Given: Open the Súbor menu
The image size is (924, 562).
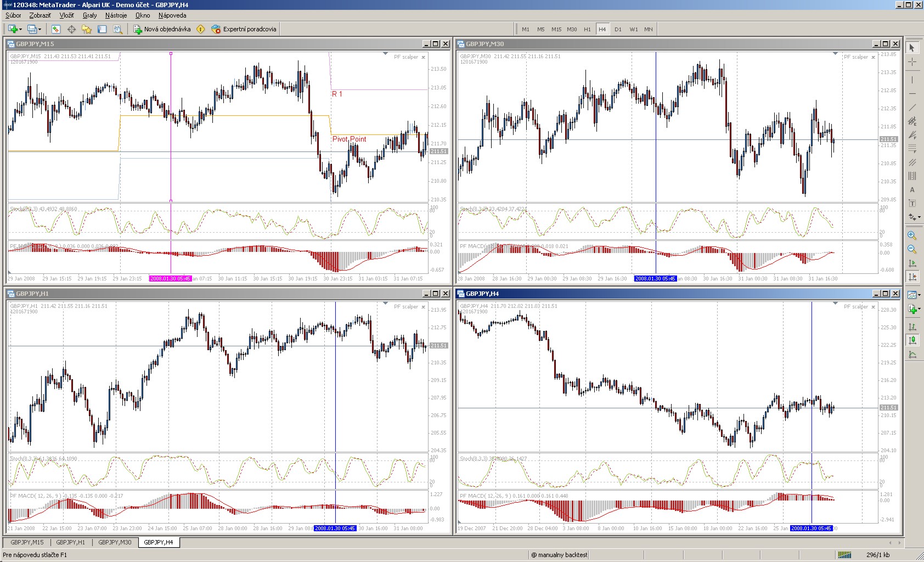Looking at the screenshot, I should (x=13, y=15).
